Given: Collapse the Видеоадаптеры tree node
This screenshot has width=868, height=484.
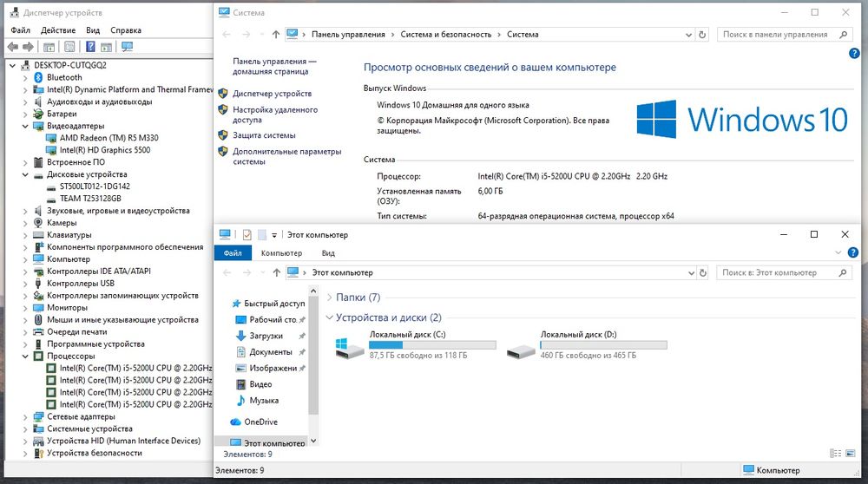Looking at the screenshot, I should point(25,126).
